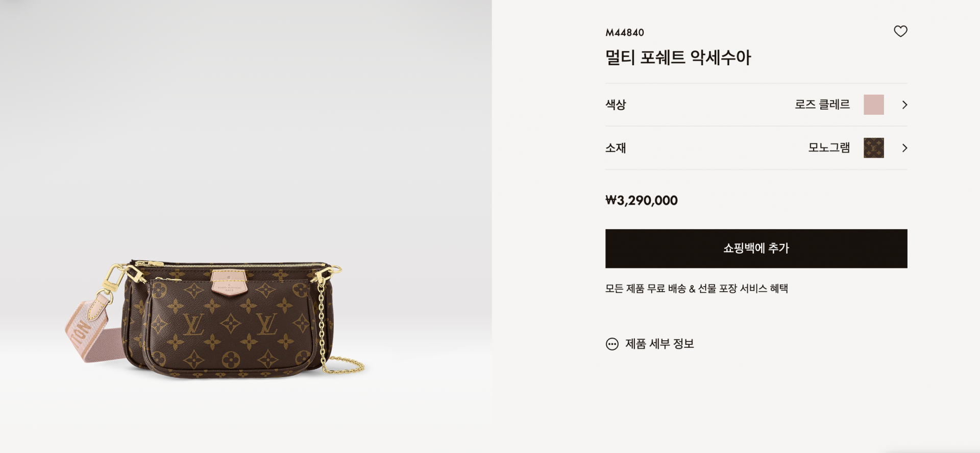Add product to wishlist with heart icon

pyautogui.click(x=900, y=32)
